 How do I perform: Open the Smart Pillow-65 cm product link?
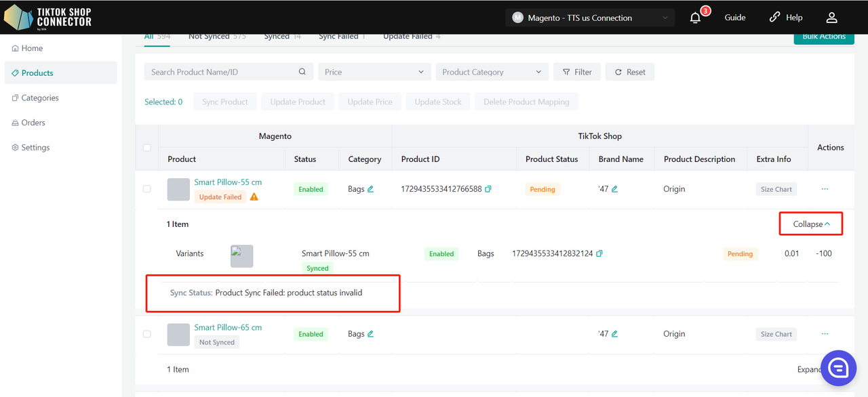point(228,327)
